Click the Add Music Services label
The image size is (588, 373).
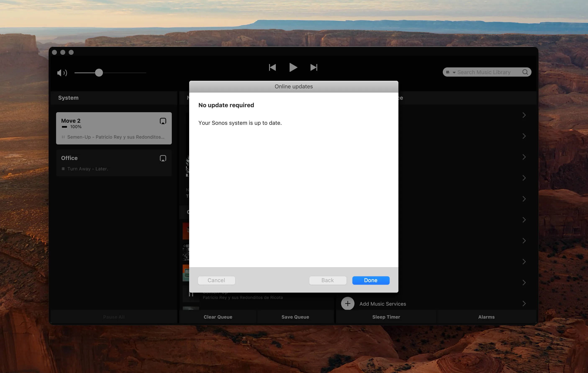click(x=383, y=304)
